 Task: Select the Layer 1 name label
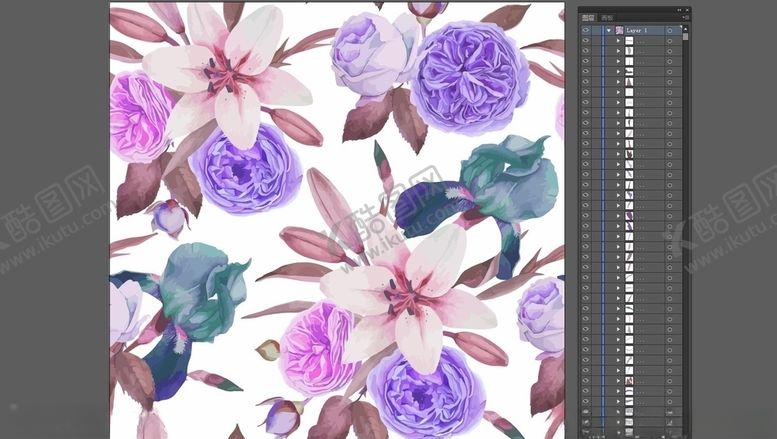(640, 31)
